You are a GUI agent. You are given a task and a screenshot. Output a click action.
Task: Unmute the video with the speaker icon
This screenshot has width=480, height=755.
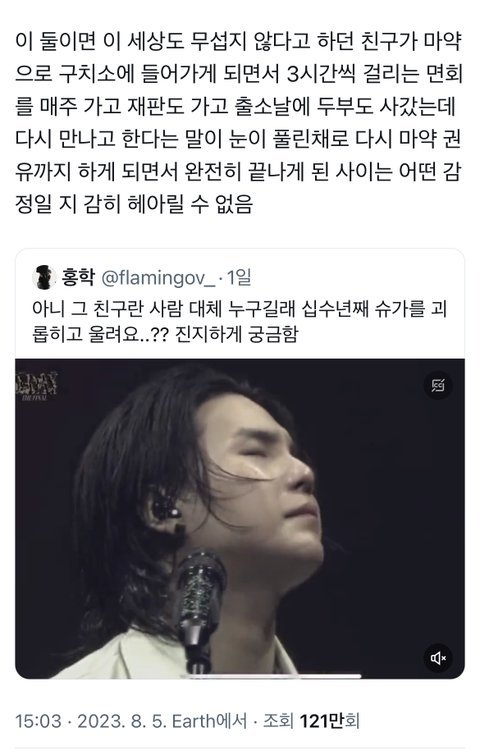click(x=437, y=658)
